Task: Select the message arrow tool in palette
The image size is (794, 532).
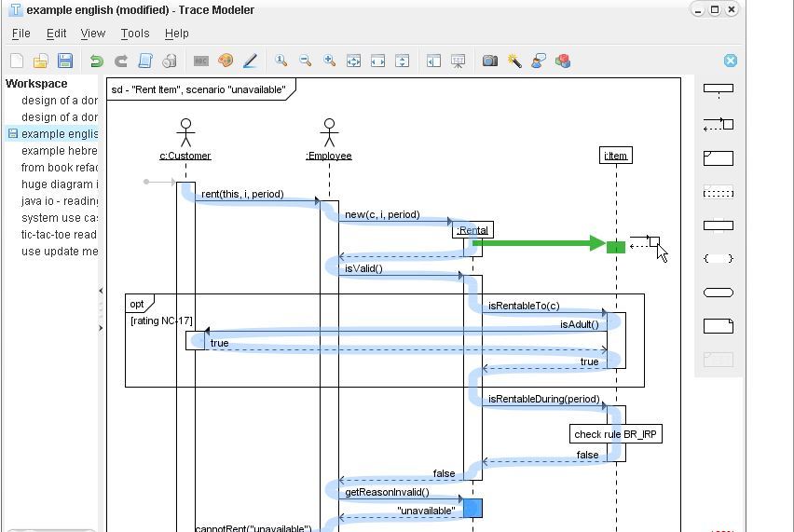Action: click(x=718, y=124)
